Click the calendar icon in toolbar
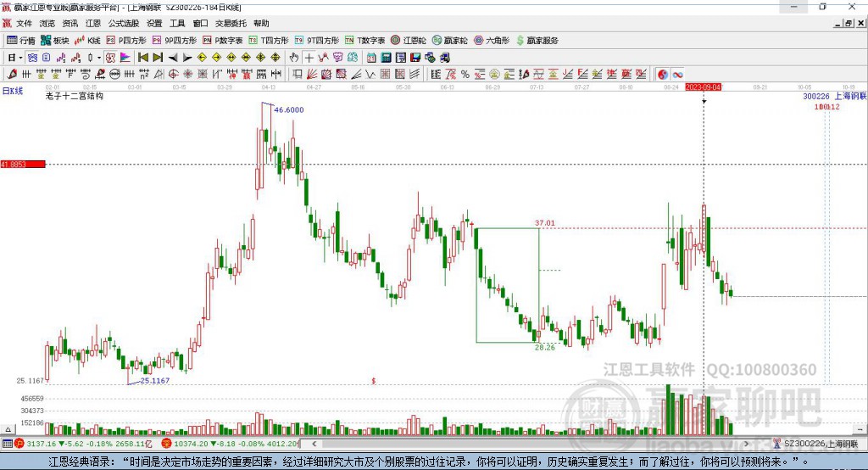The height and width of the screenshot is (470, 868). click(371, 58)
